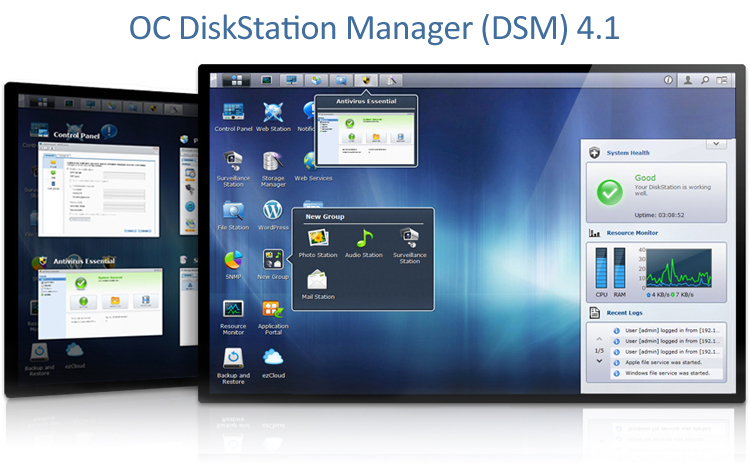Image resolution: width=750 pixels, height=464 pixels.
Task: Open Web Services desktop icon
Action: click(x=313, y=166)
